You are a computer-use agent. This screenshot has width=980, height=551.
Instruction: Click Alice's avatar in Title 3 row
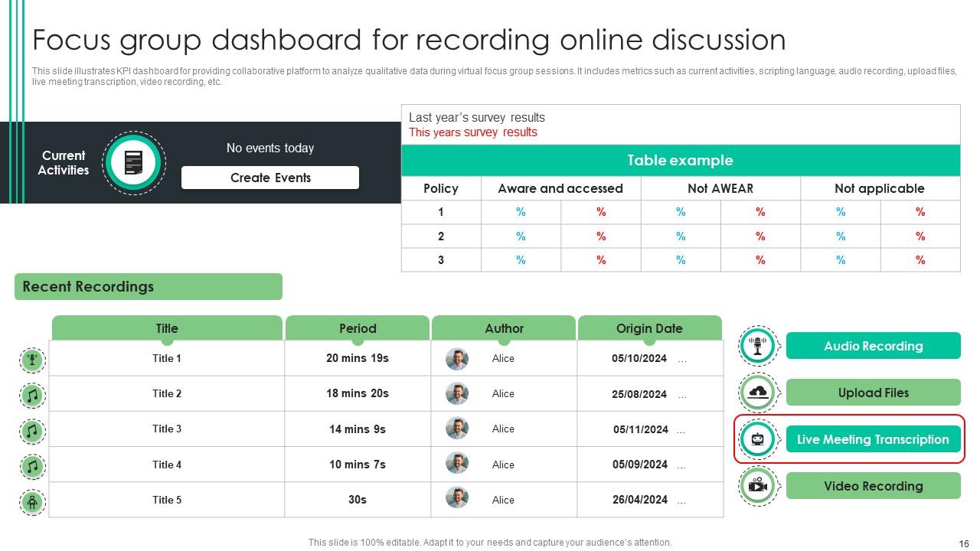pyautogui.click(x=457, y=429)
